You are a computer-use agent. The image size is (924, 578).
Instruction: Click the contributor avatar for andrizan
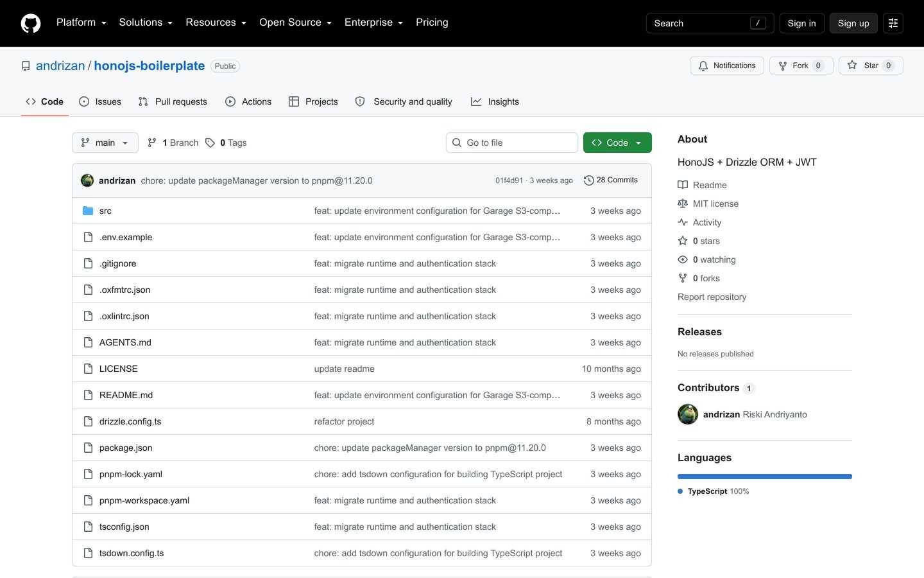[x=688, y=414]
